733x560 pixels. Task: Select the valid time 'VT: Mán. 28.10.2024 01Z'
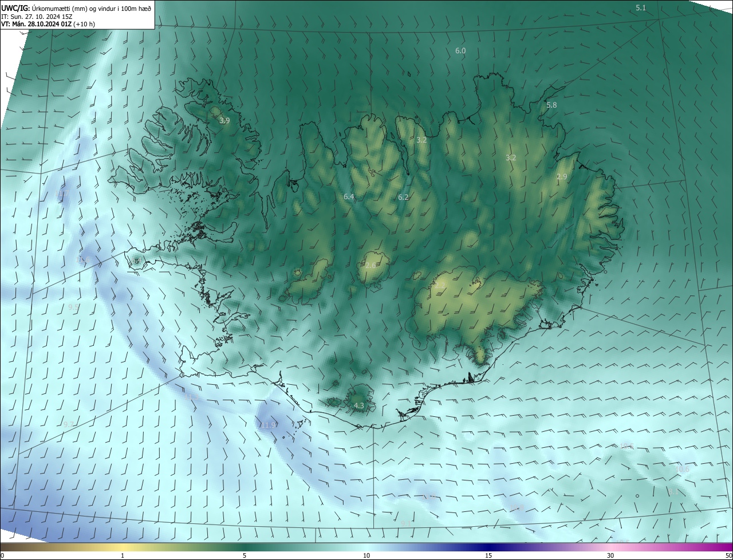(x=36, y=24)
